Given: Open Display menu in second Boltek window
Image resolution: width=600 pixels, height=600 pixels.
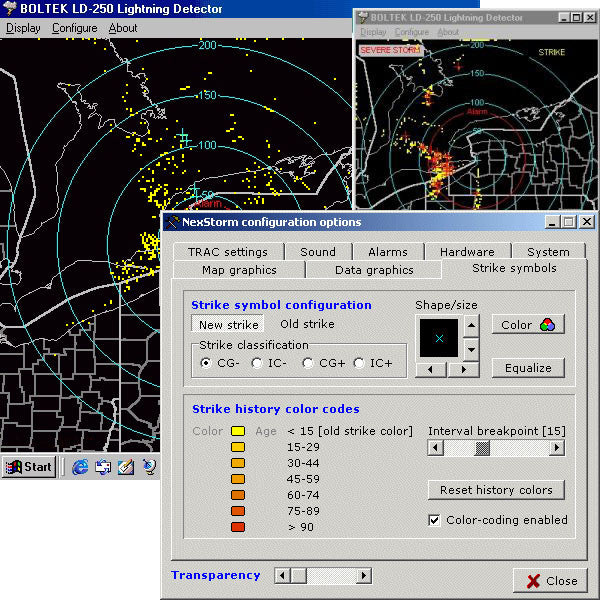Looking at the screenshot, I should point(373,32).
